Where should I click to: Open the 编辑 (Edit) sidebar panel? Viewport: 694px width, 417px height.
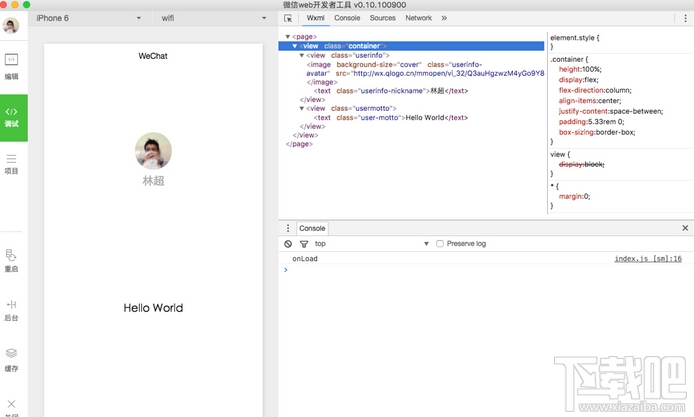pos(12,65)
